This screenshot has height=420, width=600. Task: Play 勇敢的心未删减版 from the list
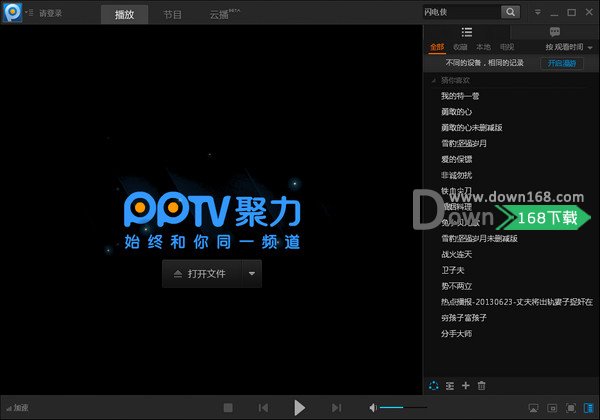tap(471, 127)
